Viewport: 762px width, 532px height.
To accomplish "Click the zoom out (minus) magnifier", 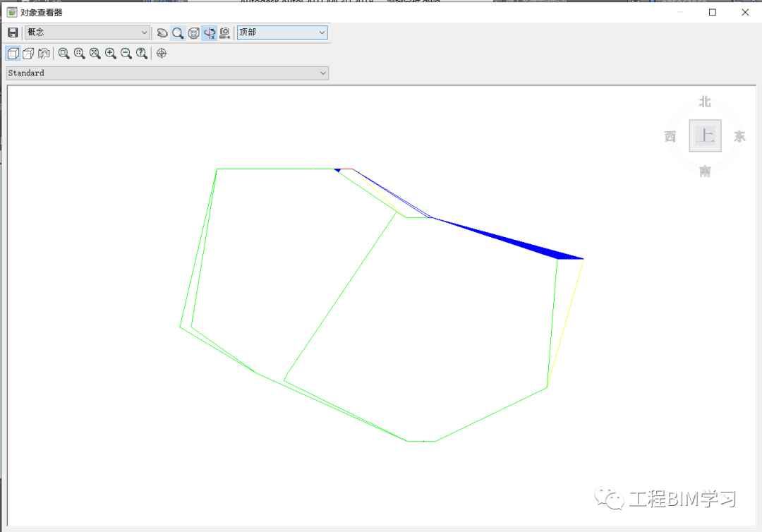I will click(x=126, y=54).
